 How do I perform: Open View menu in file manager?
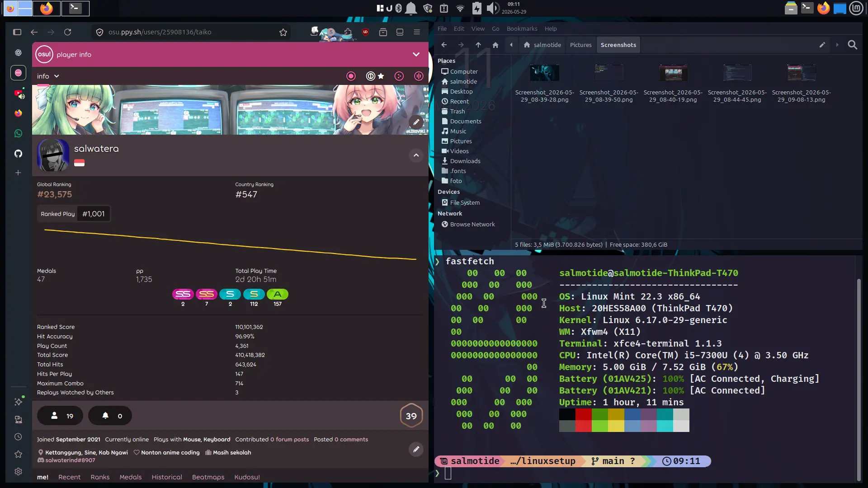[x=478, y=28]
